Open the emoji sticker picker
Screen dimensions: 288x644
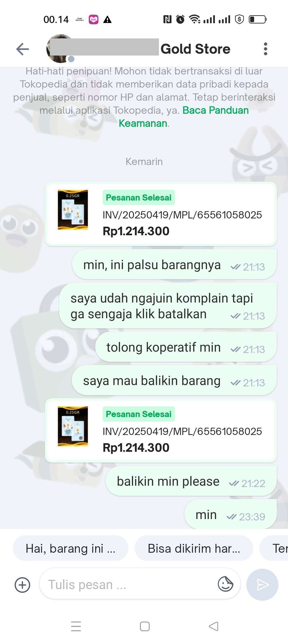[x=225, y=584]
